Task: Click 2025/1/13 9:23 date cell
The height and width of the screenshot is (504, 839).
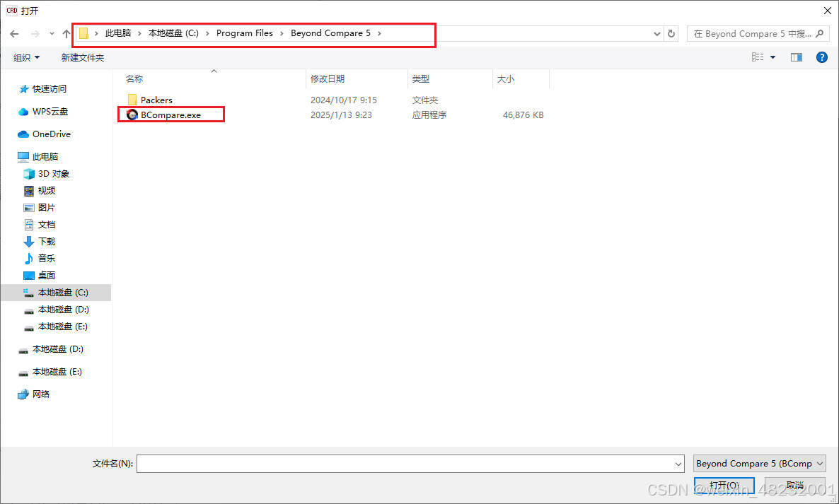Action: point(341,115)
